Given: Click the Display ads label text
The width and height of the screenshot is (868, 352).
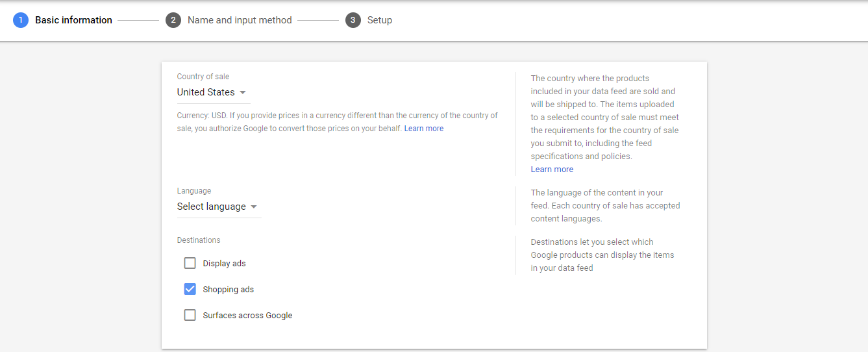Looking at the screenshot, I should tap(224, 264).
